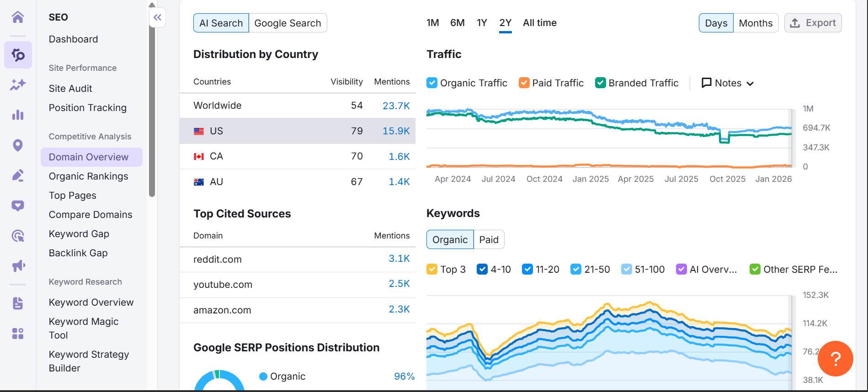
Task: Open Keyword Strategy Builder menu item
Action: tap(89, 361)
